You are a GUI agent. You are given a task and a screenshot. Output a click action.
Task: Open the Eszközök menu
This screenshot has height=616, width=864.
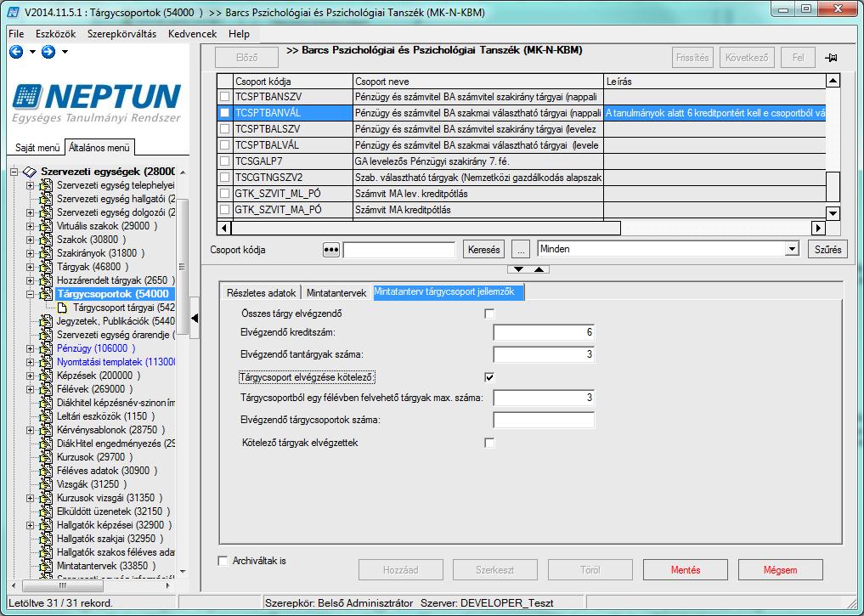point(56,34)
